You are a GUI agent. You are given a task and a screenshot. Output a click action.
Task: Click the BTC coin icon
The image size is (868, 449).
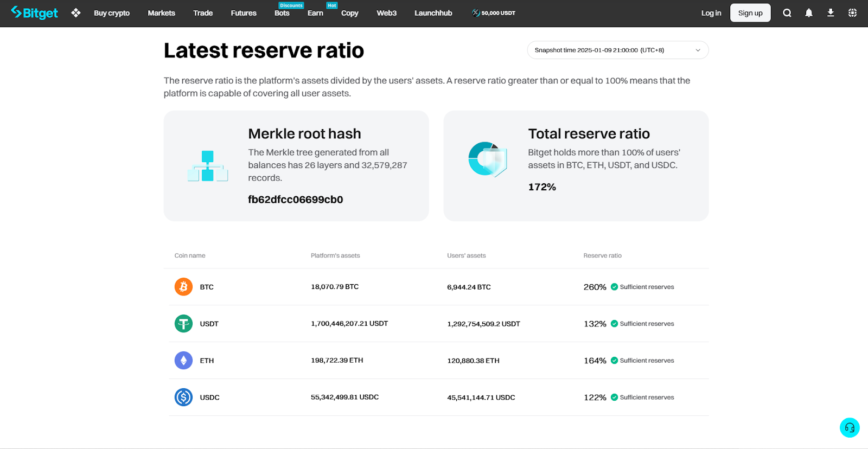pos(183,287)
